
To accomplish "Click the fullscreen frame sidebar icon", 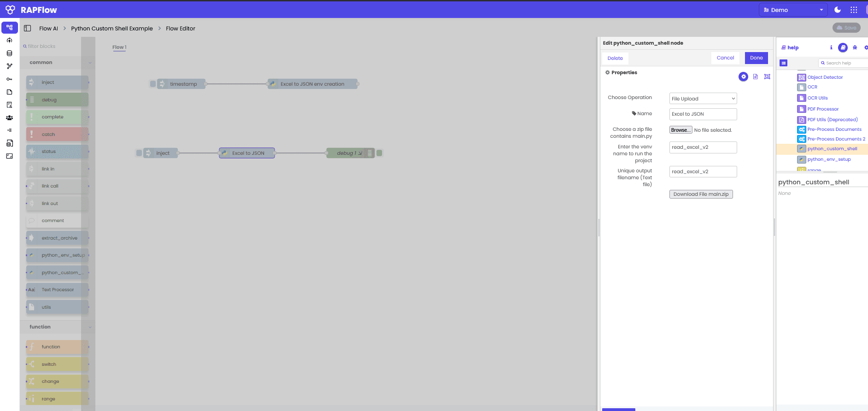I will coord(9,156).
